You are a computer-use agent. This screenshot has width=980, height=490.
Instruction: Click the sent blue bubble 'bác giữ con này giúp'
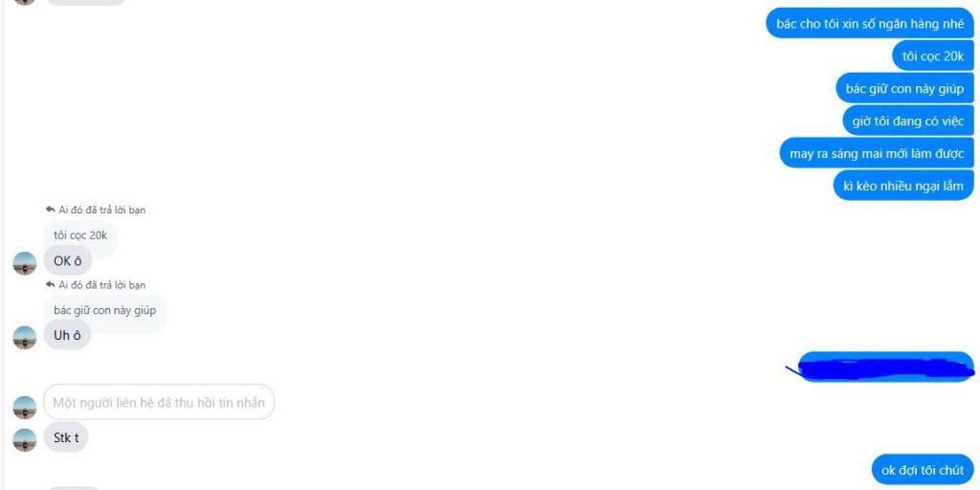pos(905,88)
